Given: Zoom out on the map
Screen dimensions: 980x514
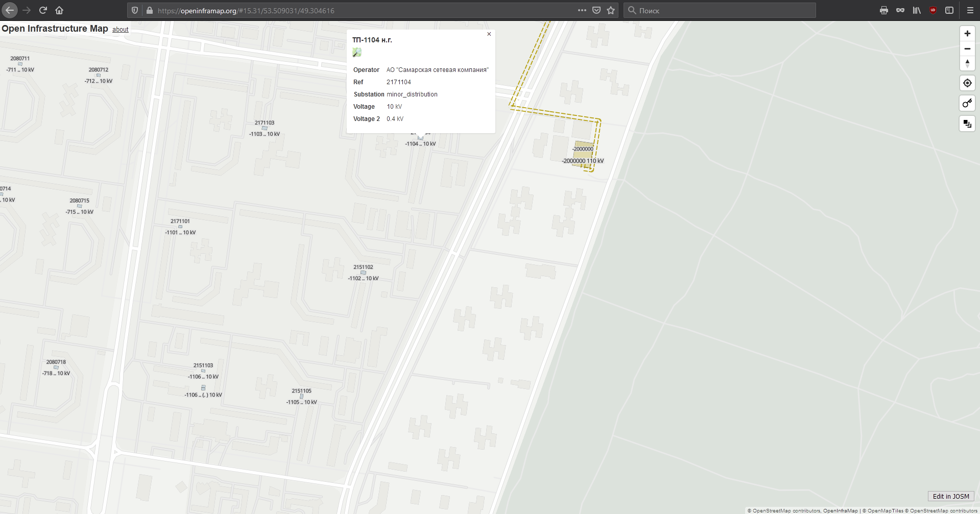Looking at the screenshot, I should 966,48.
